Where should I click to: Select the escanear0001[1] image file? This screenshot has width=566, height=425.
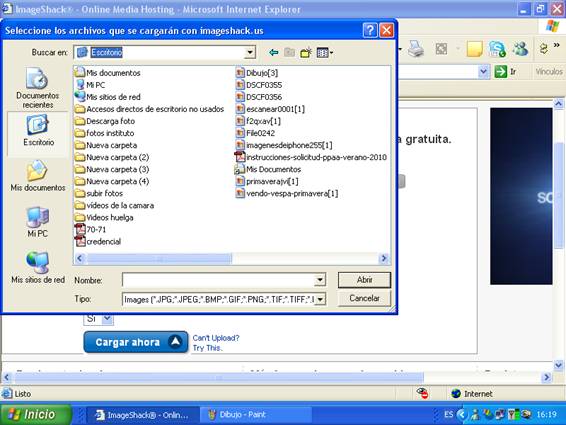click(270, 109)
